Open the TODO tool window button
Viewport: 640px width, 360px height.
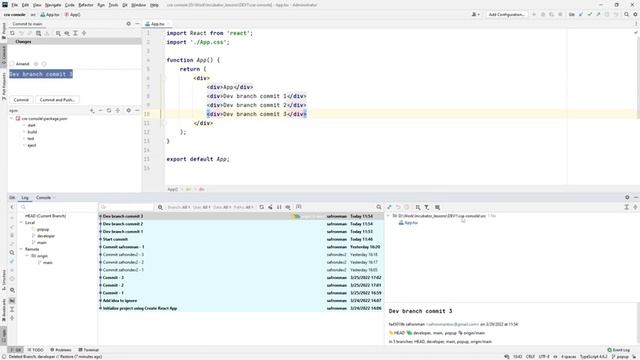(36, 350)
